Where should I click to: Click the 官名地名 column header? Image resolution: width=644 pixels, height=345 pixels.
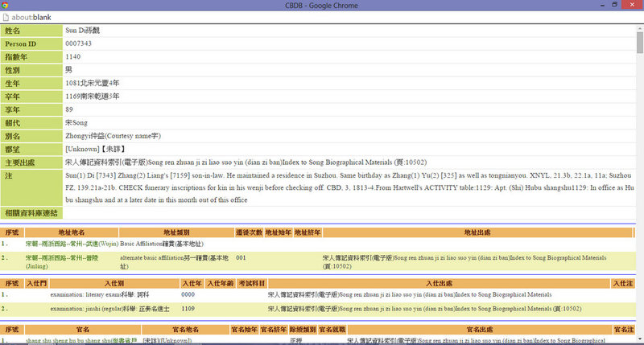click(186, 330)
